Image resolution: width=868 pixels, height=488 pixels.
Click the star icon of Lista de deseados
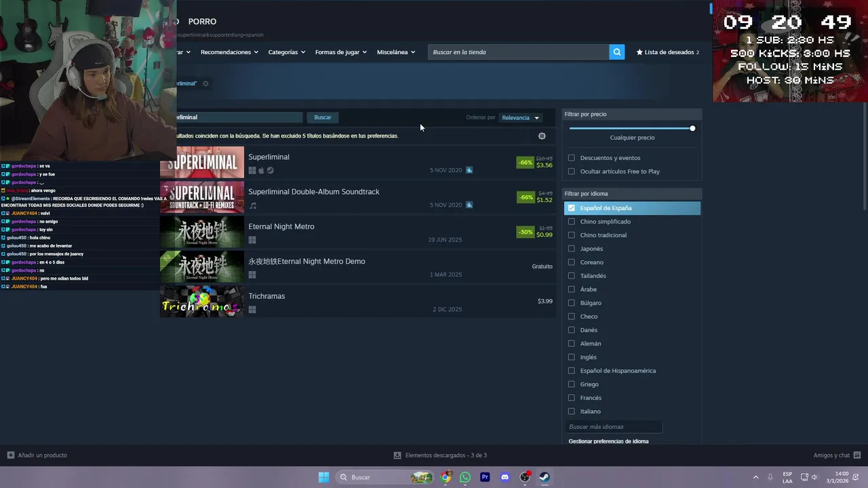639,52
